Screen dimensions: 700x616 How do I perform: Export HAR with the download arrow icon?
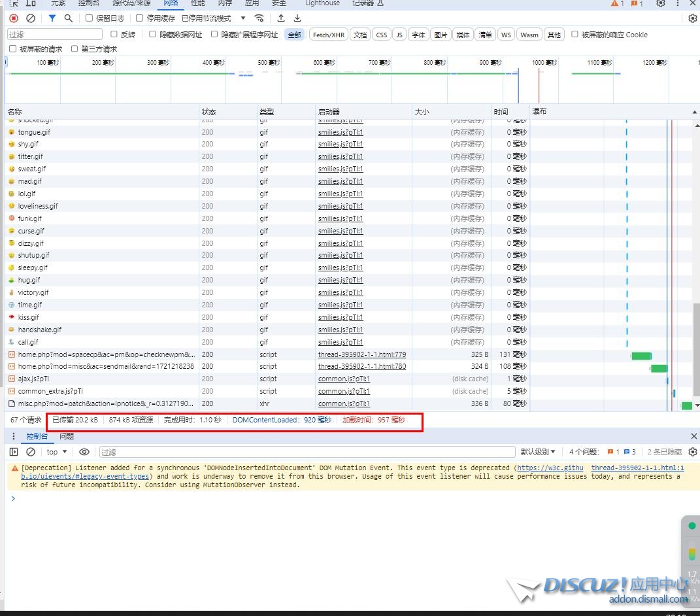pos(297,18)
